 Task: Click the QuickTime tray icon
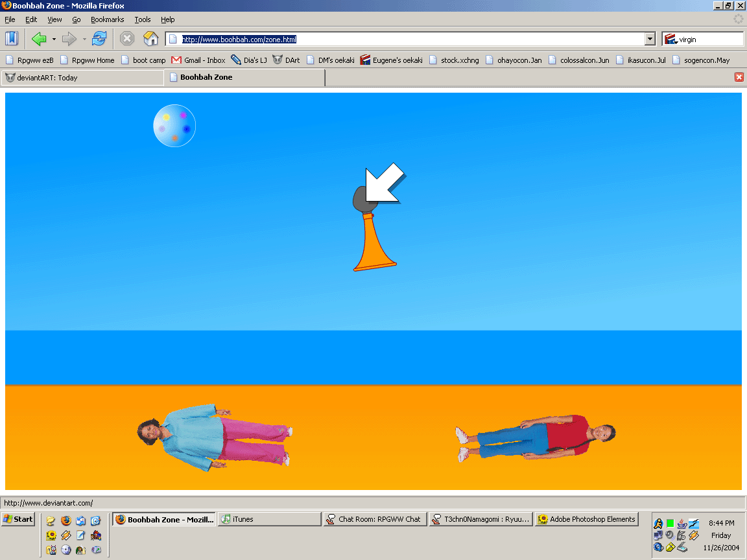pyautogui.click(x=658, y=547)
